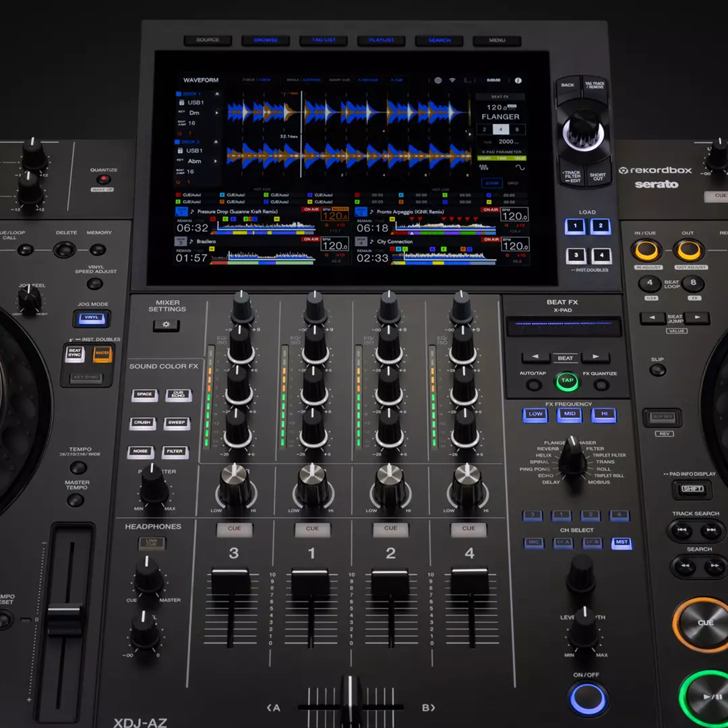Push the Search rewind button
This screenshot has height=728, width=728.
pyautogui.click(x=686, y=566)
